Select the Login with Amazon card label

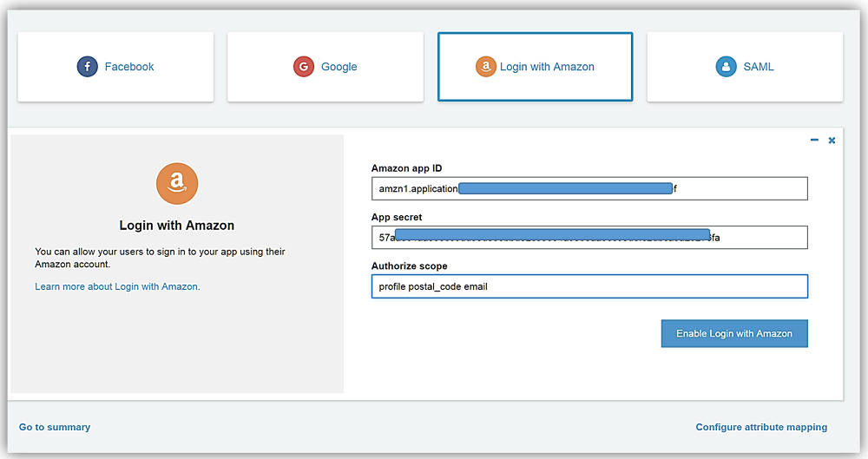click(547, 67)
